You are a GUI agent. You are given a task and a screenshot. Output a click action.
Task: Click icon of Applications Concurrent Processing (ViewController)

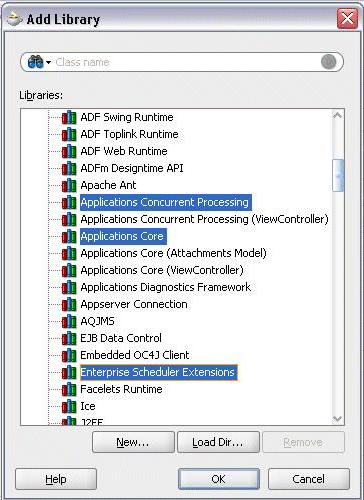tap(69, 219)
